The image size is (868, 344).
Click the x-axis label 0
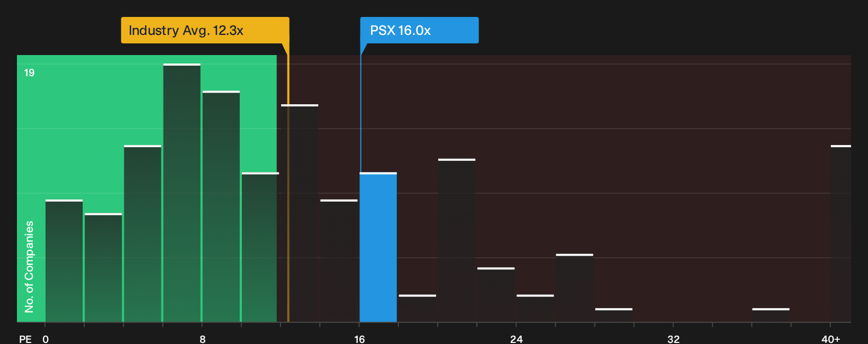pyautogui.click(x=46, y=339)
